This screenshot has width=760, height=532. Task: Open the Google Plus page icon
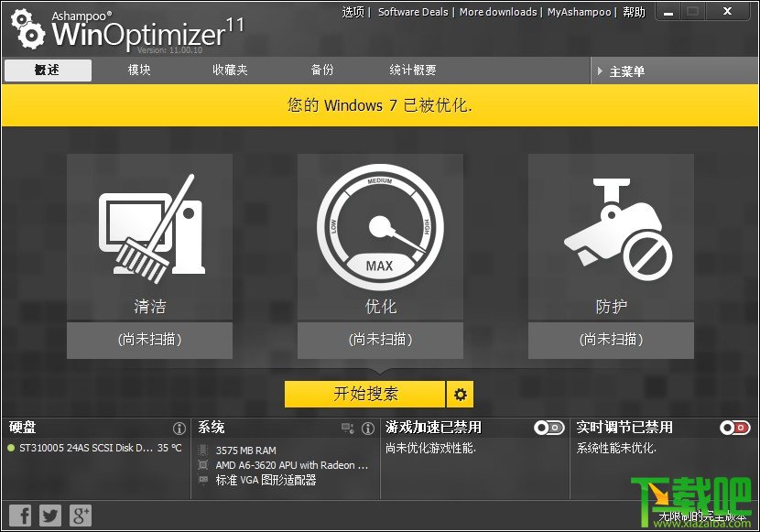(x=80, y=515)
